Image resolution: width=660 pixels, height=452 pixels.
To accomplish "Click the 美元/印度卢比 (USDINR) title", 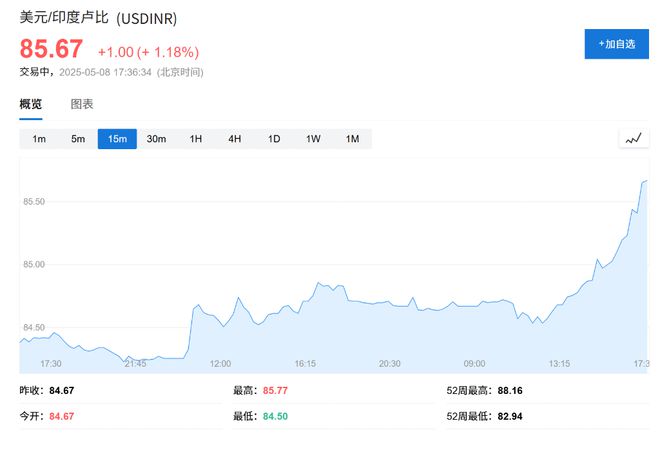I will coord(82,19).
